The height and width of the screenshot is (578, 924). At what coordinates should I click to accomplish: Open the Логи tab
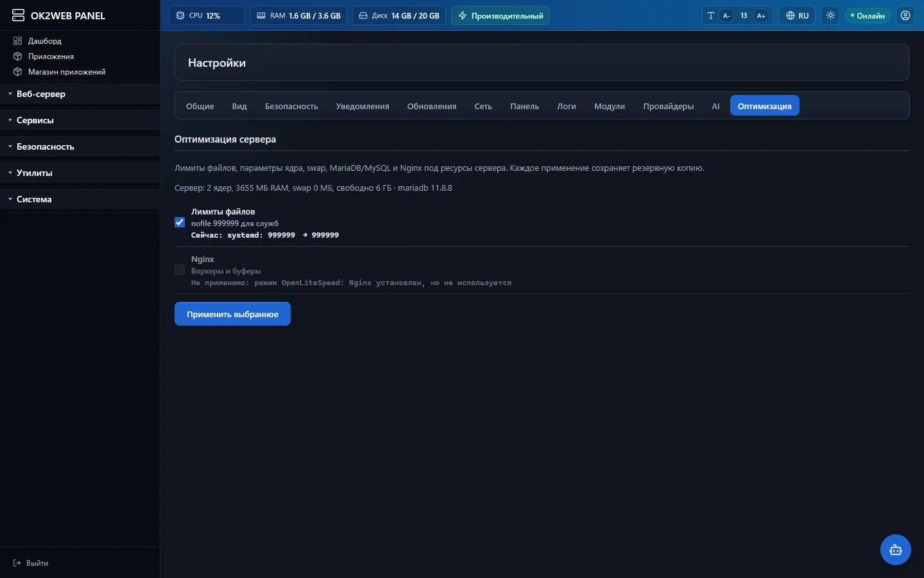point(567,106)
